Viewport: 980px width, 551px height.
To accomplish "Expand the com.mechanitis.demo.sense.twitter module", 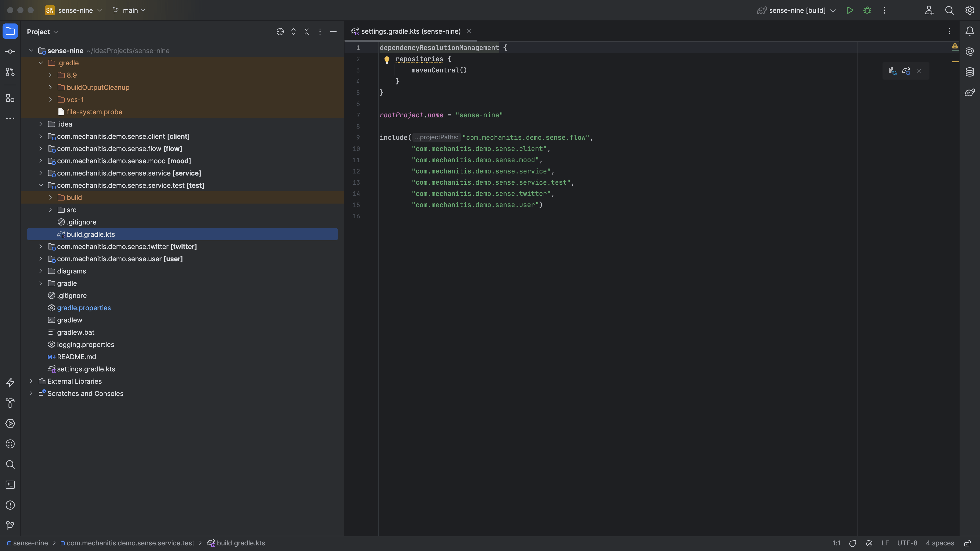I will 41,247.
